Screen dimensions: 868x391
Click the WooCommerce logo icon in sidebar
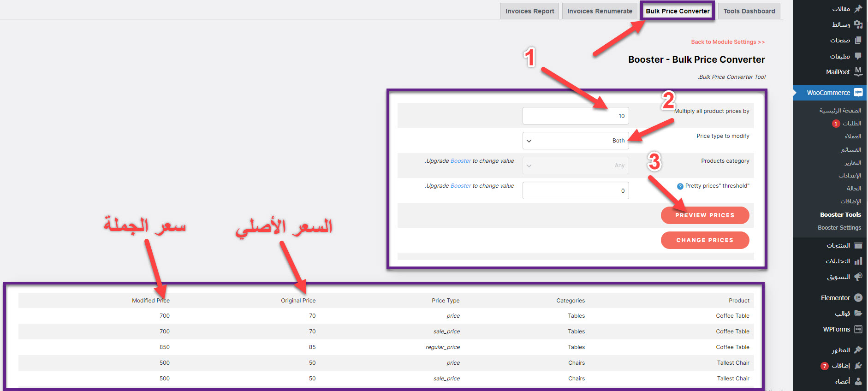(858, 93)
